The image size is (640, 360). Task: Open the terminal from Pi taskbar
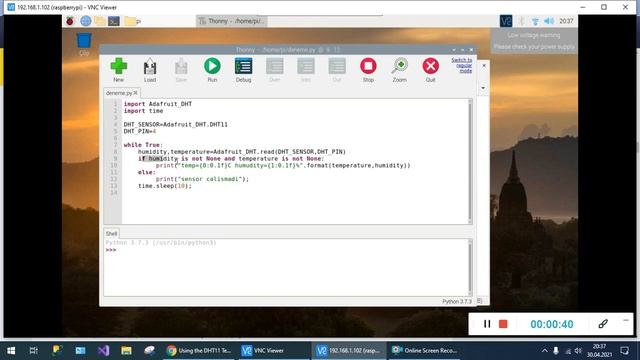pos(114,21)
